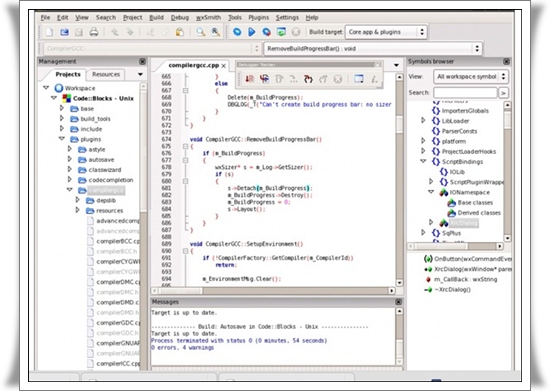Viewport: 550px width, 391px height.
Task: Click the Messages panel vertical scrollbar
Action: pos(400,336)
